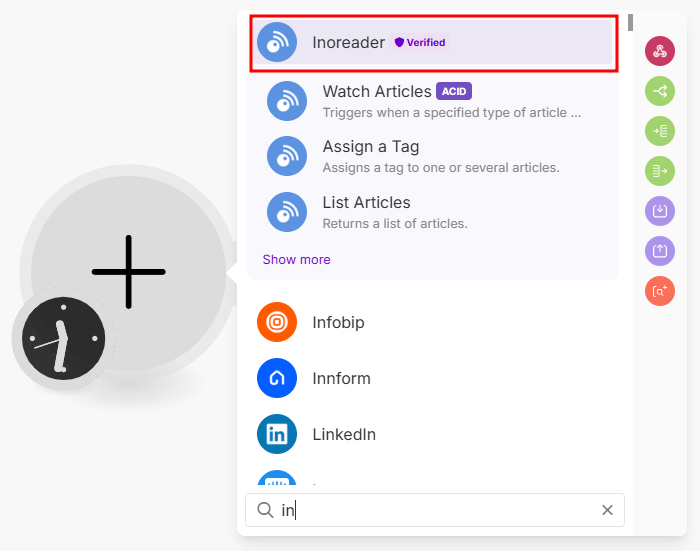Viewport: 700px width, 551px height.
Task: Choose the List Articles module
Action: (x=432, y=212)
